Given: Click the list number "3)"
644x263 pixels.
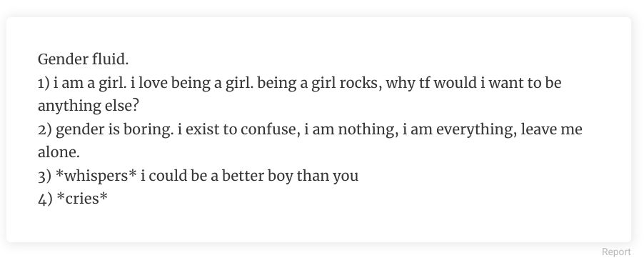Looking at the screenshot, I should [x=44, y=177].
